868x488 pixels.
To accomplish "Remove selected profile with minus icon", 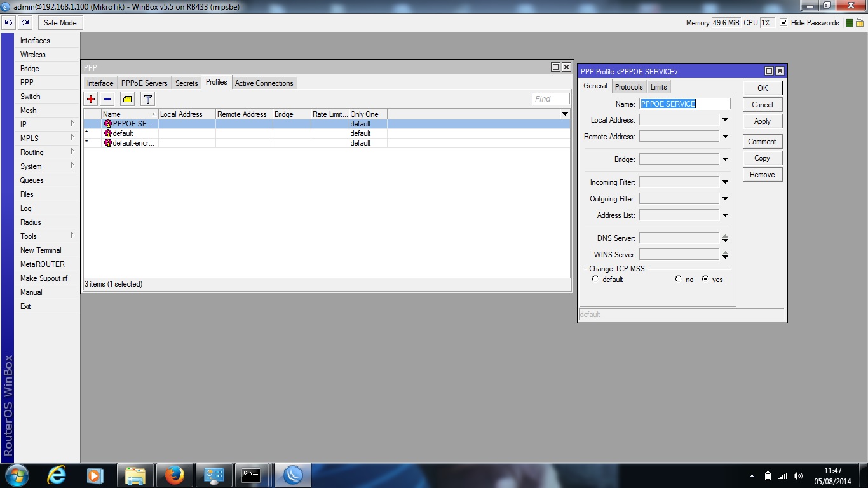I will (x=107, y=99).
